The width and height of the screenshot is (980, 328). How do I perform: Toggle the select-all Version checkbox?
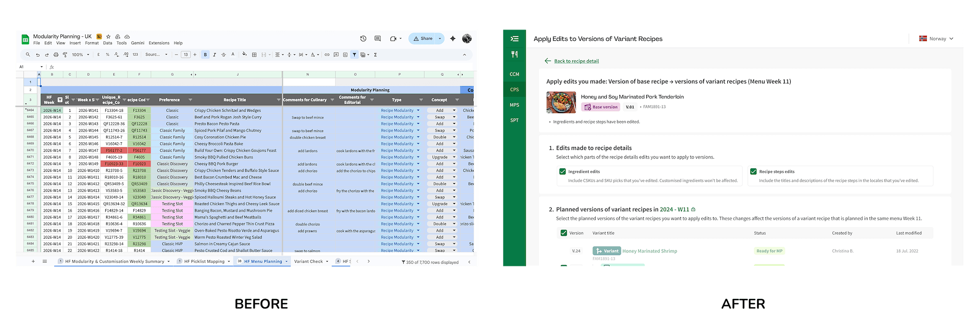point(564,233)
